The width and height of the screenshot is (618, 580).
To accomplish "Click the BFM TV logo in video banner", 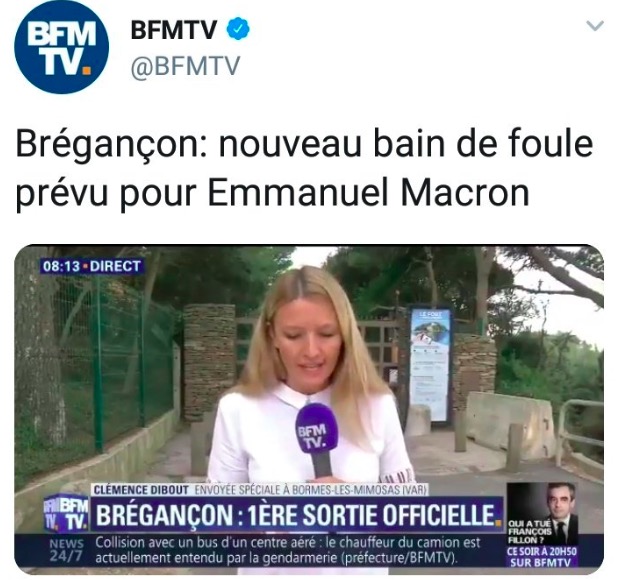I will (65, 513).
